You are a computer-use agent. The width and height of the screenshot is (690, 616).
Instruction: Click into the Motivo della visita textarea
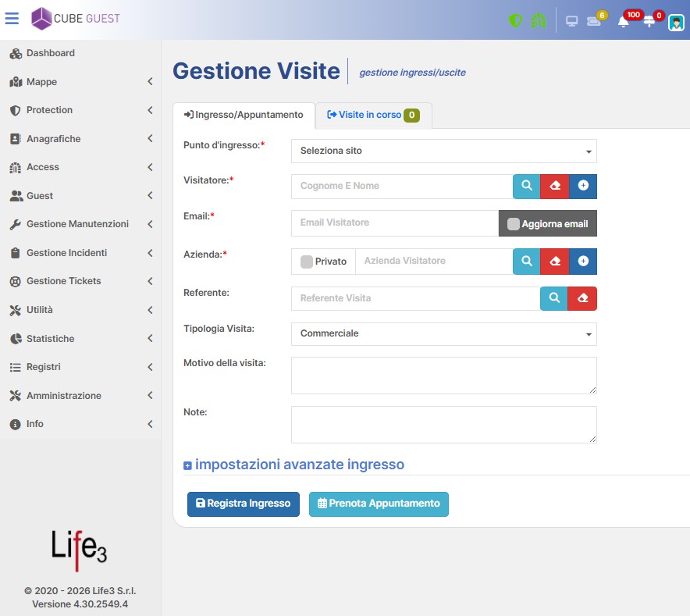443,376
